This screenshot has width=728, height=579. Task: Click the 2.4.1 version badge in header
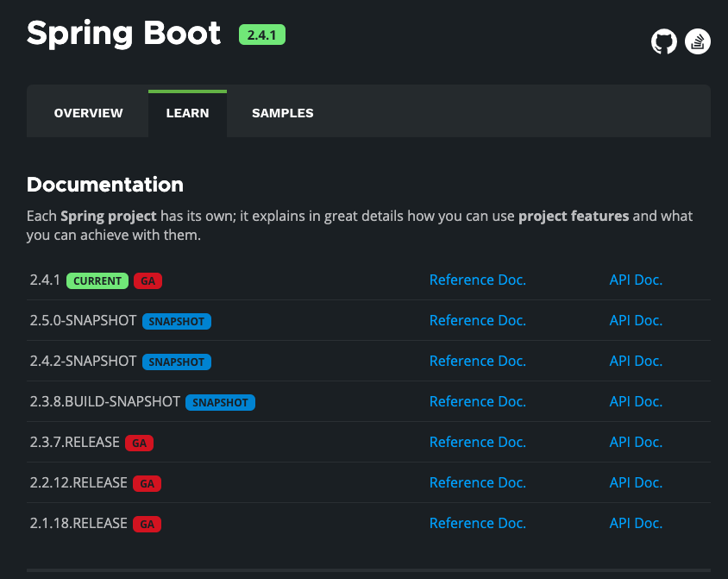coord(262,35)
